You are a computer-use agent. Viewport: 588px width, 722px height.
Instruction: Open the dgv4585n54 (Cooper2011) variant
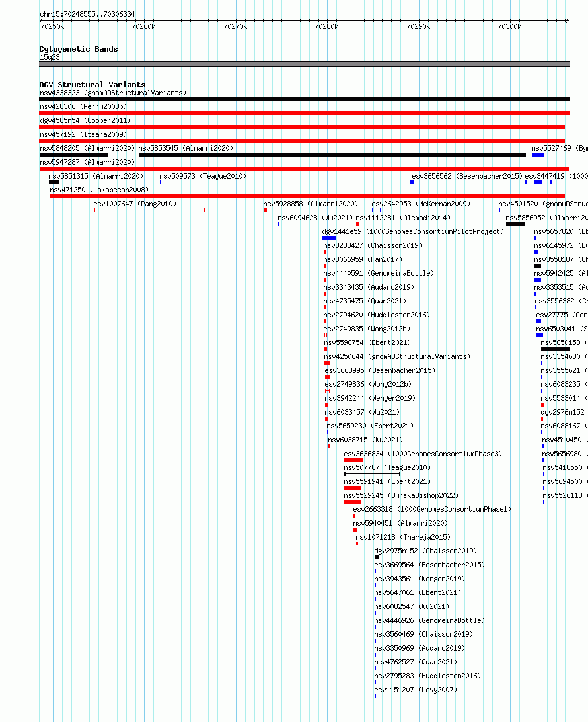point(85,120)
